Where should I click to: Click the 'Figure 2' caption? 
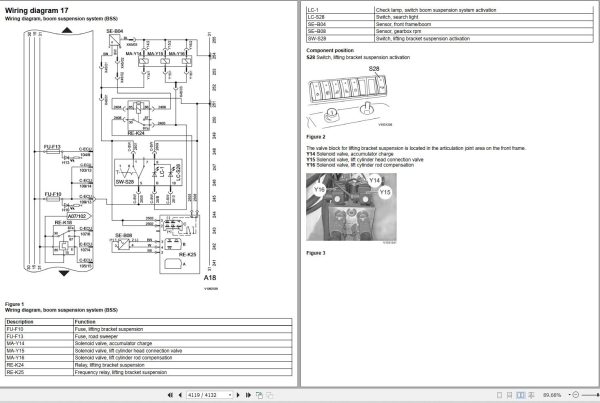[316, 137]
